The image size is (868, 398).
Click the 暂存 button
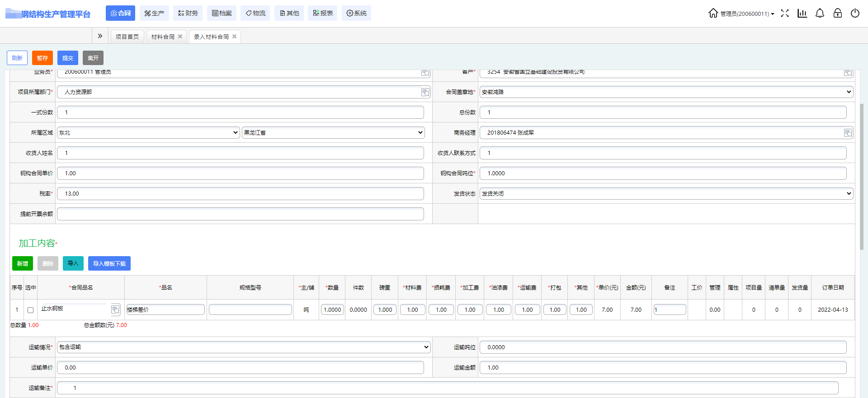tap(42, 58)
